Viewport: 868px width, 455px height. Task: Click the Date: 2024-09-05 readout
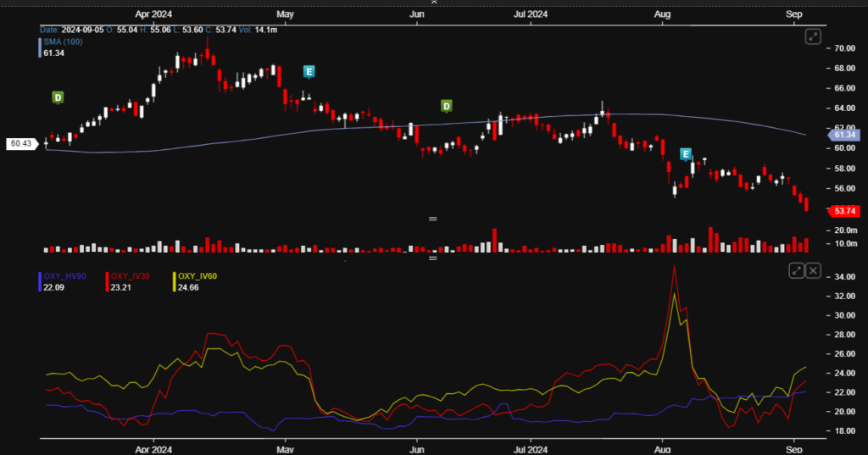[x=71, y=30]
